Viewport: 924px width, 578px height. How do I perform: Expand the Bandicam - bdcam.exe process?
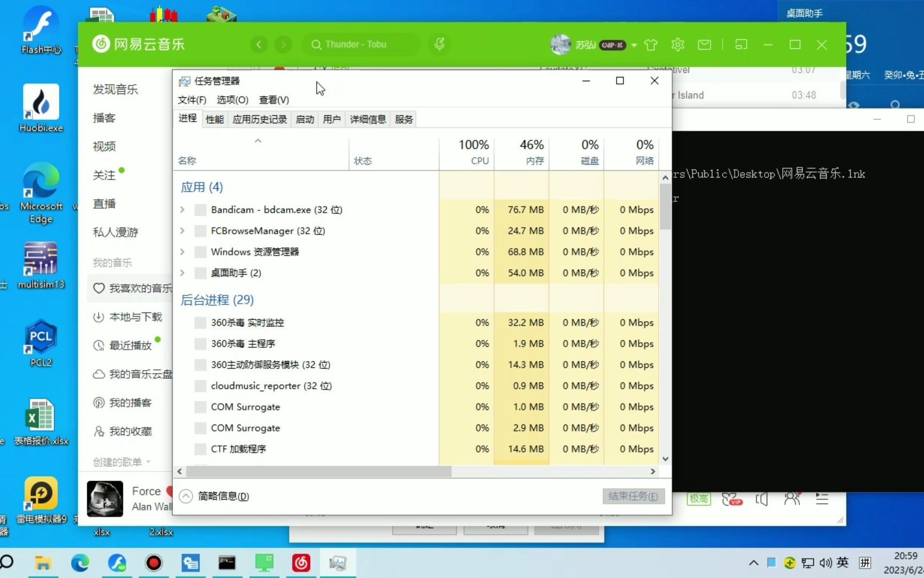tap(182, 210)
